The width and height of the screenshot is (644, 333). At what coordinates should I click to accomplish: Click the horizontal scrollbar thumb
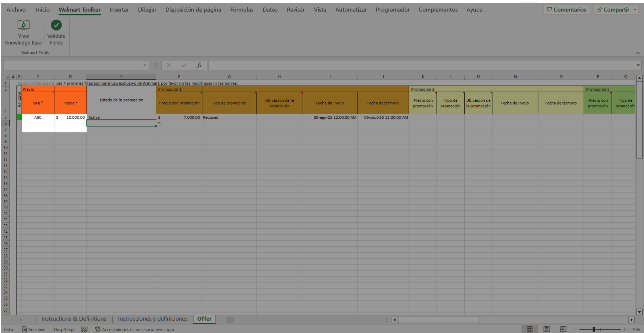pos(439,320)
